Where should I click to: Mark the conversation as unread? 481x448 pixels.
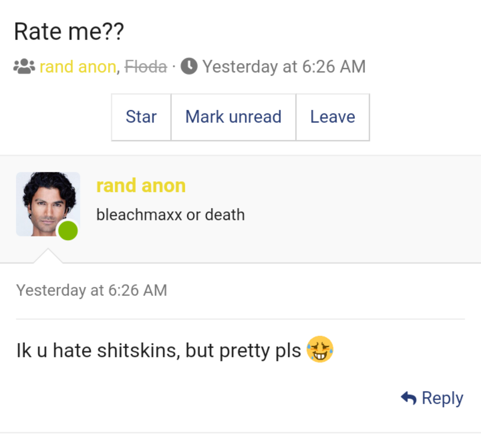pyautogui.click(x=233, y=117)
